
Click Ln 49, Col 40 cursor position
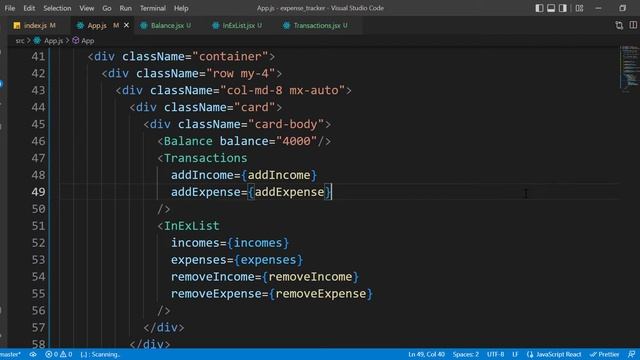(x=426, y=354)
